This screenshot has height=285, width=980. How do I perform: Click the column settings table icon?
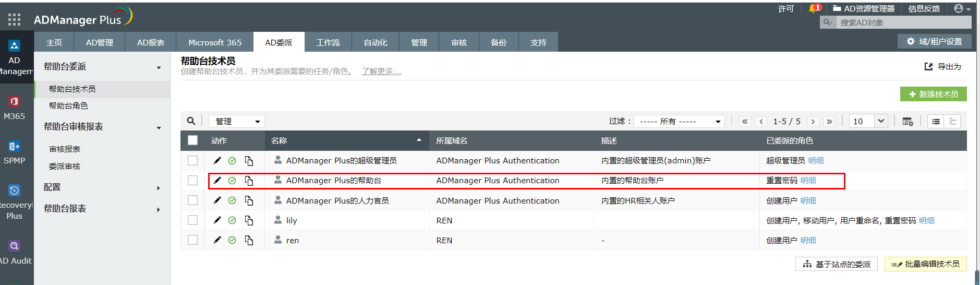tap(908, 121)
